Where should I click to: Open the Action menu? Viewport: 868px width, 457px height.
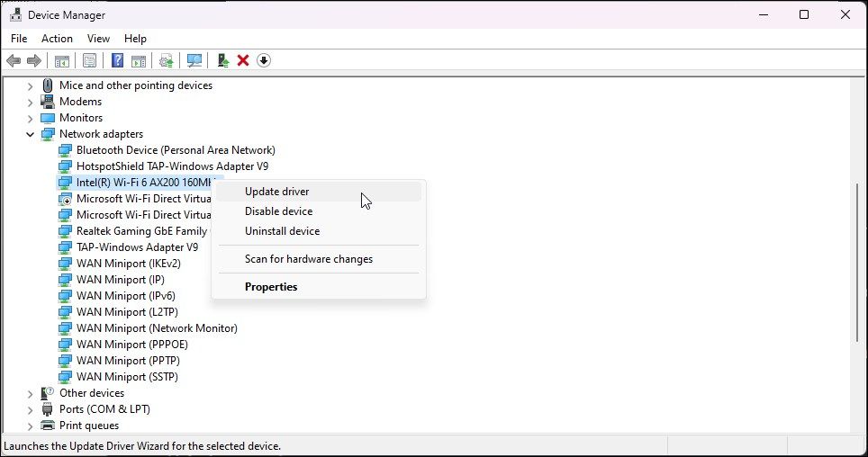(57, 38)
